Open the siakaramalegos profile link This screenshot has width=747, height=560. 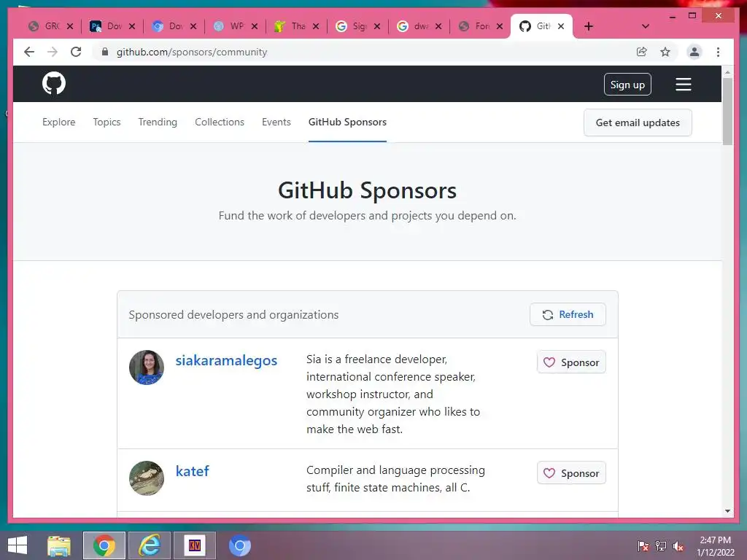(226, 360)
